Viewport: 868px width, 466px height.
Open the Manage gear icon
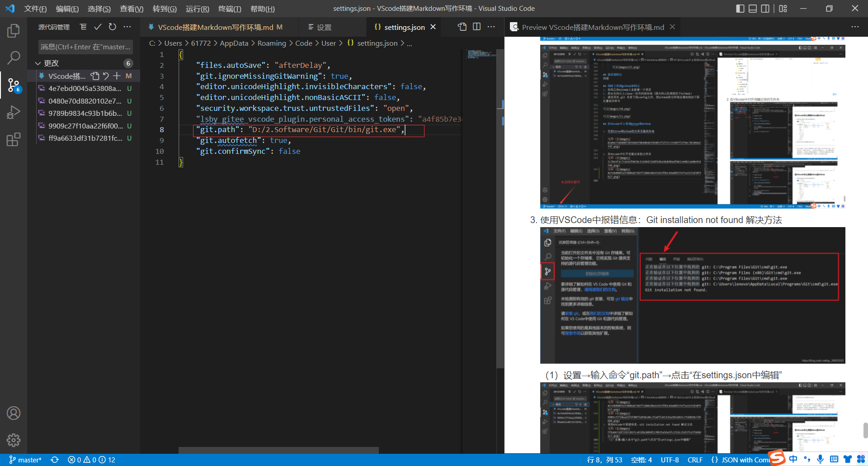pos(14,440)
